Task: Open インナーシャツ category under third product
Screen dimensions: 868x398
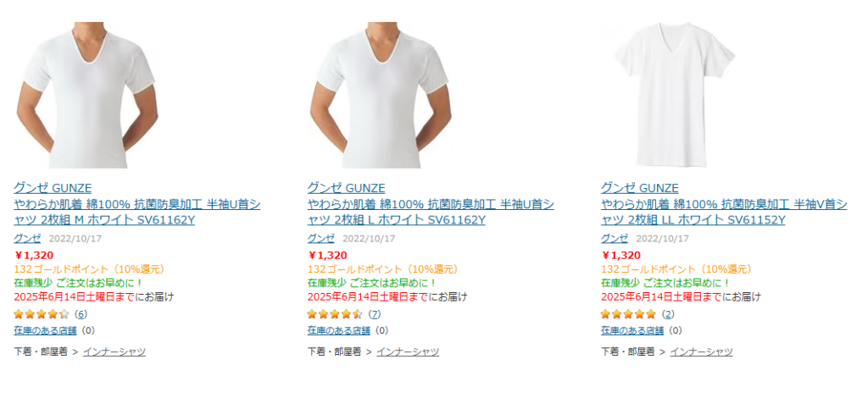Action: (701, 351)
